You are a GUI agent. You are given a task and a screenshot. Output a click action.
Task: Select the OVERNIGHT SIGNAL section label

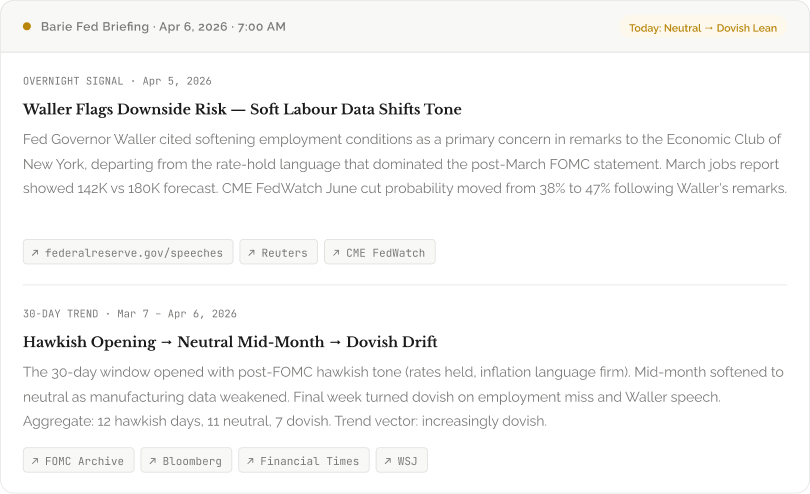pos(74,81)
